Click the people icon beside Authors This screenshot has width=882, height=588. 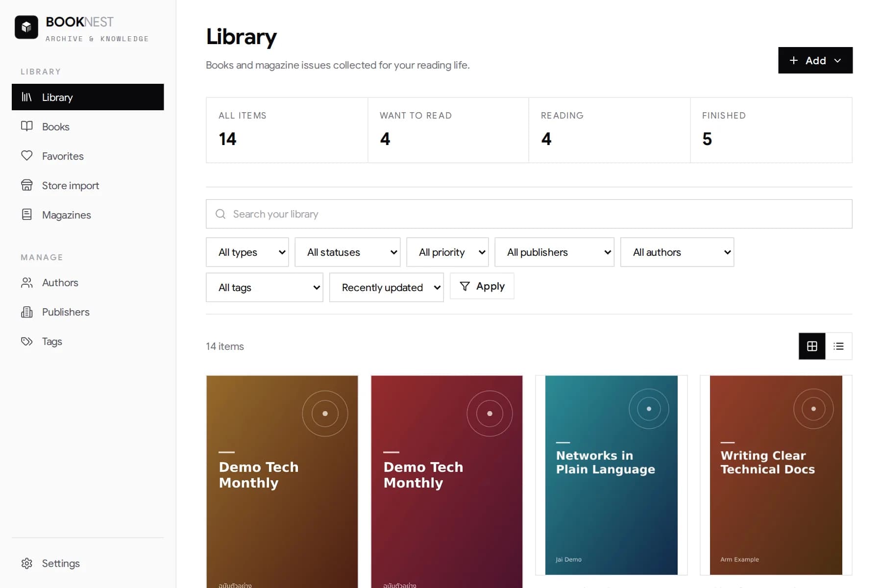[27, 283]
